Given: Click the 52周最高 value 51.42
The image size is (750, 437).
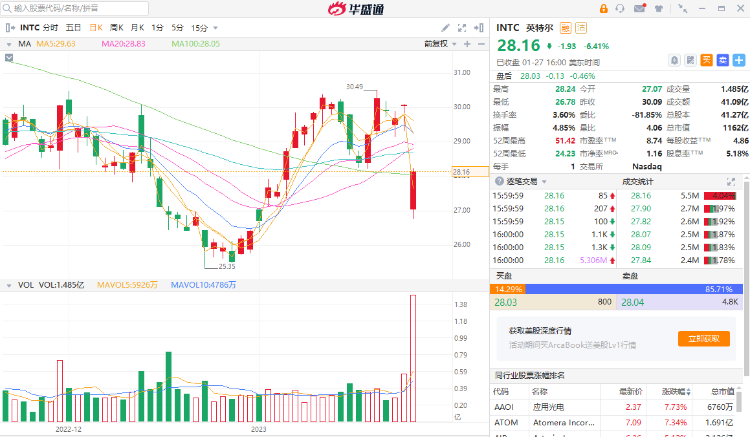Looking at the screenshot, I should pyautogui.click(x=565, y=141).
